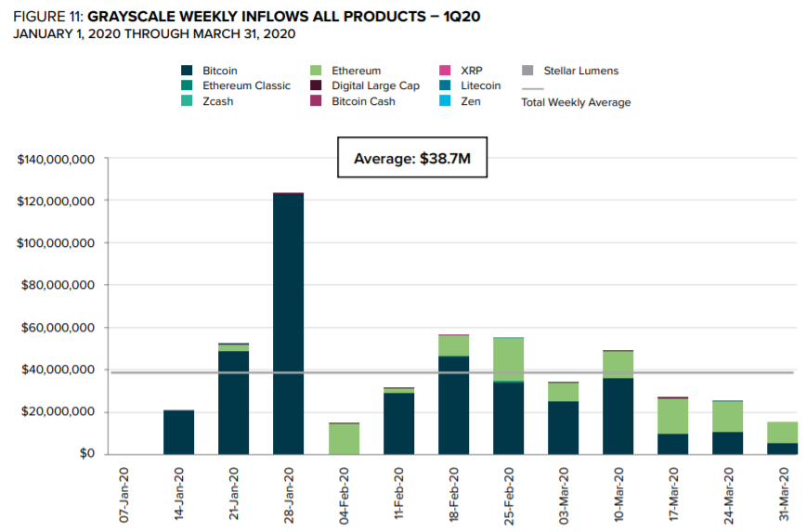Click the 14-Jan-20 Bitcoin bar
The image size is (807, 532).
[178, 432]
